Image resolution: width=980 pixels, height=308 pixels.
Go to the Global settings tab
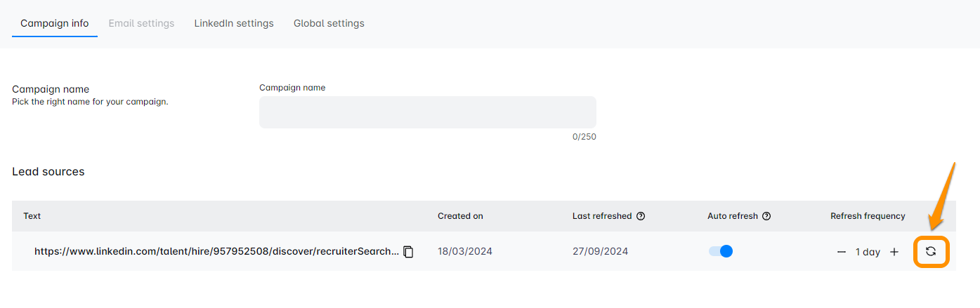click(x=329, y=23)
